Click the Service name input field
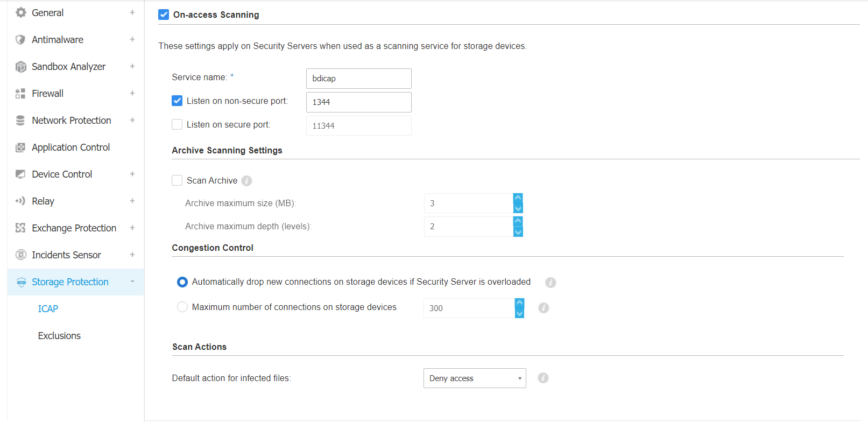The width and height of the screenshot is (868, 422). pos(358,79)
